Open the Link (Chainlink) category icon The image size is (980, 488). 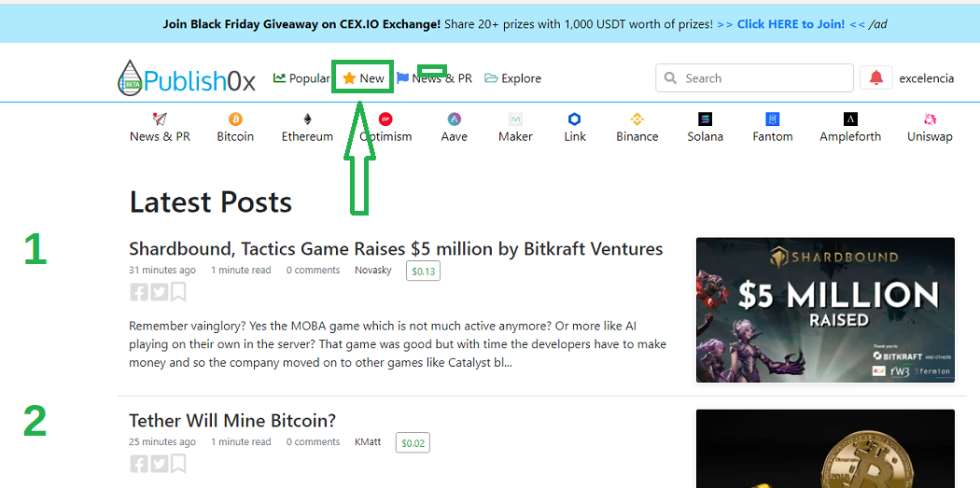click(574, 119)
